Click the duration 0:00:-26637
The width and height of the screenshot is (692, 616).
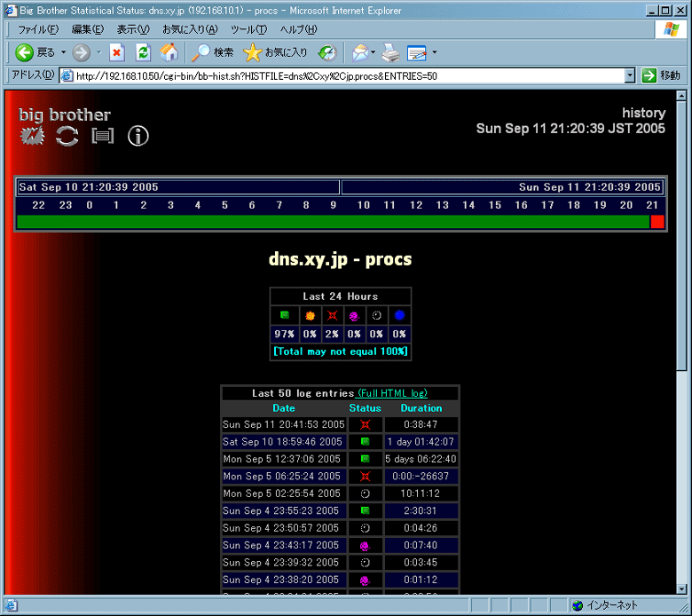click(421, 476)
